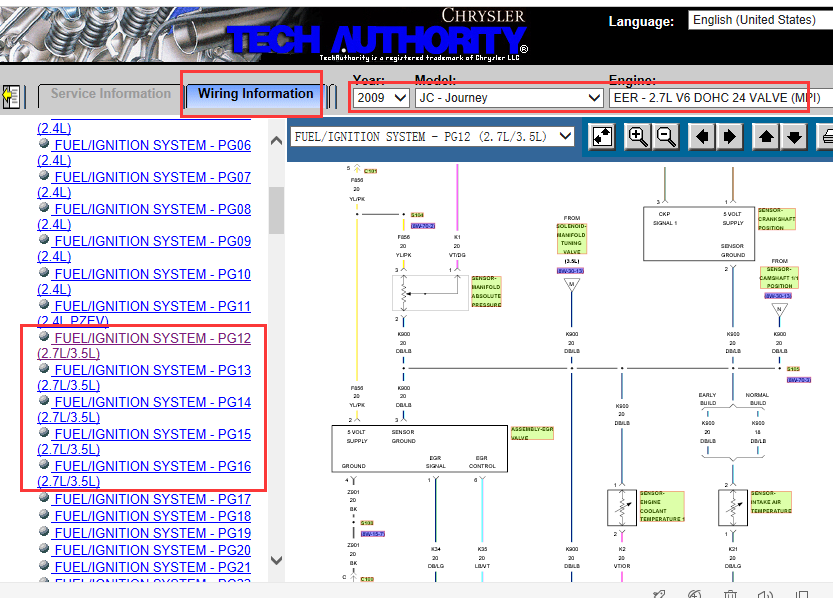Open the Model JC - Journey dropdown
833x598 pixels.
[509, 98]
